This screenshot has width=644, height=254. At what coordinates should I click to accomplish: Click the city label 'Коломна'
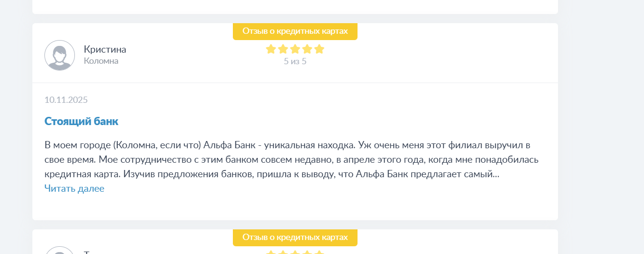tap(101, 61)
